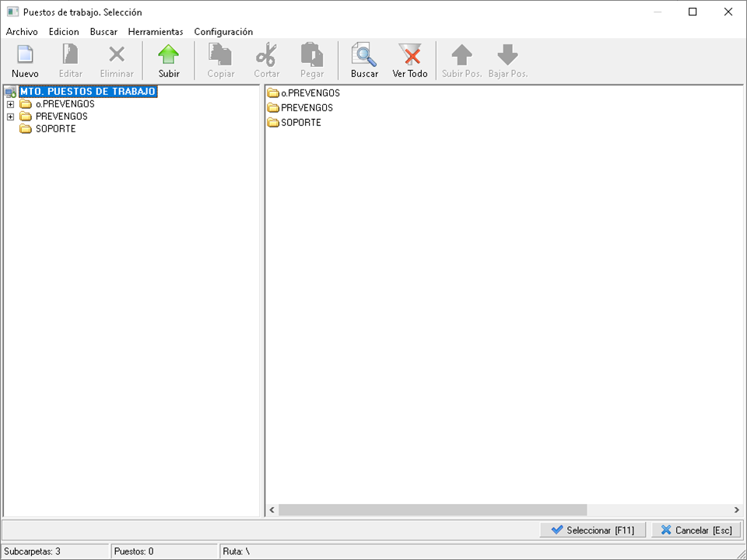747x560 pixels.
Task: Click the Ver Todo filter icon
Action: pos(409,56)
